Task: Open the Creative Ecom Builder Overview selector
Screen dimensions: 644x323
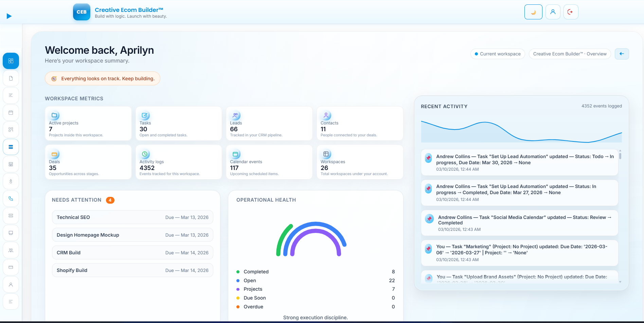Action: pyautogui.click(x=570, y=54)
